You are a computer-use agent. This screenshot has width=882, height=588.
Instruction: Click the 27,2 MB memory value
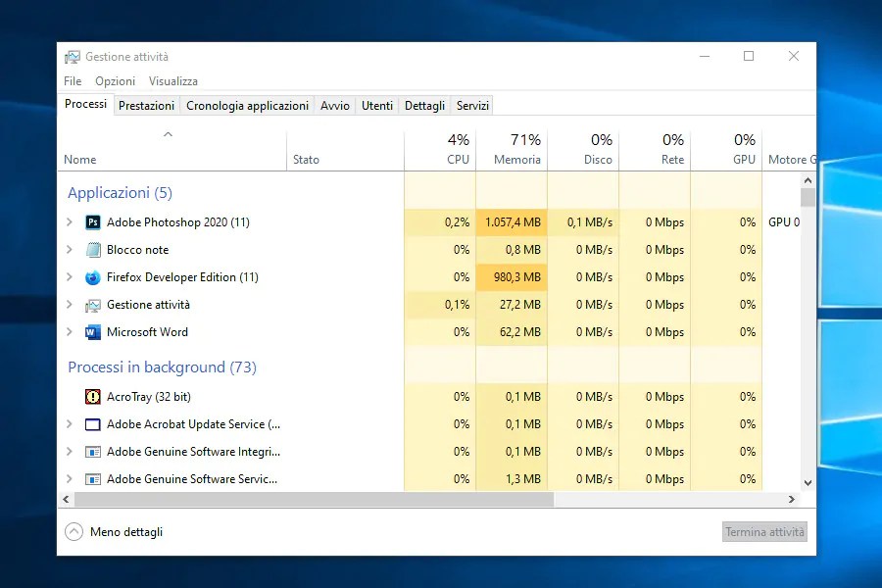[519, 305]
